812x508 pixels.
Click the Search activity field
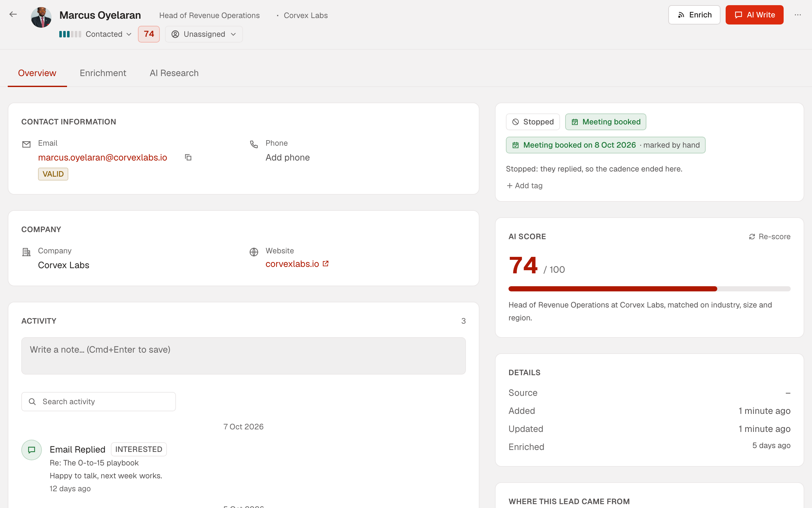98,402
